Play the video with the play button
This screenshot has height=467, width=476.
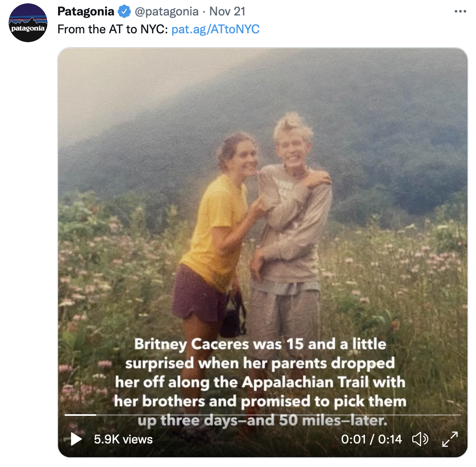tap(76, 439)
